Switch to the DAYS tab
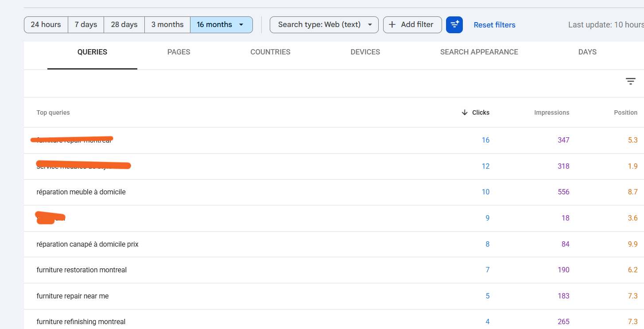Screen dimensions: 644x329 tap(587, 52)
